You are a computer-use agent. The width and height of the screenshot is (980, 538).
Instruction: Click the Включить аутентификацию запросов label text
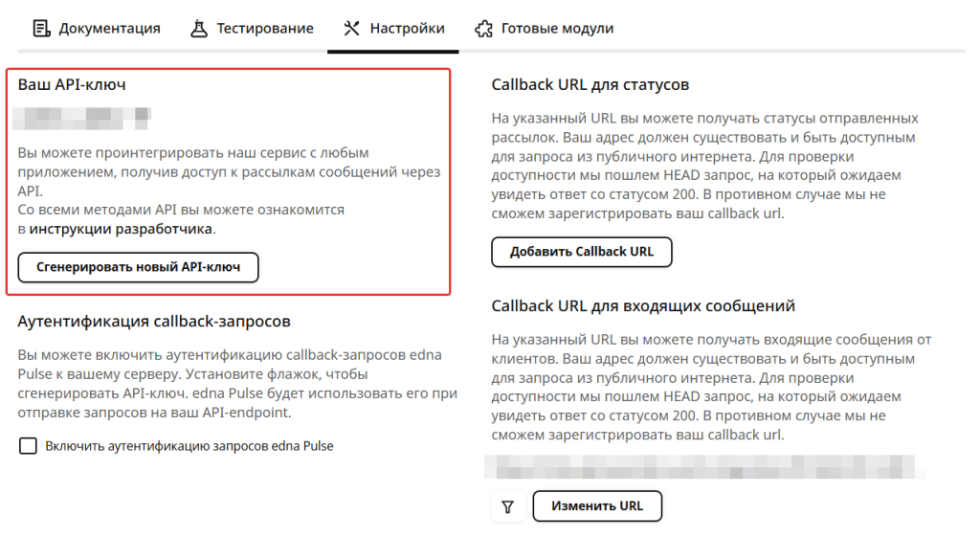coord(189,446)
